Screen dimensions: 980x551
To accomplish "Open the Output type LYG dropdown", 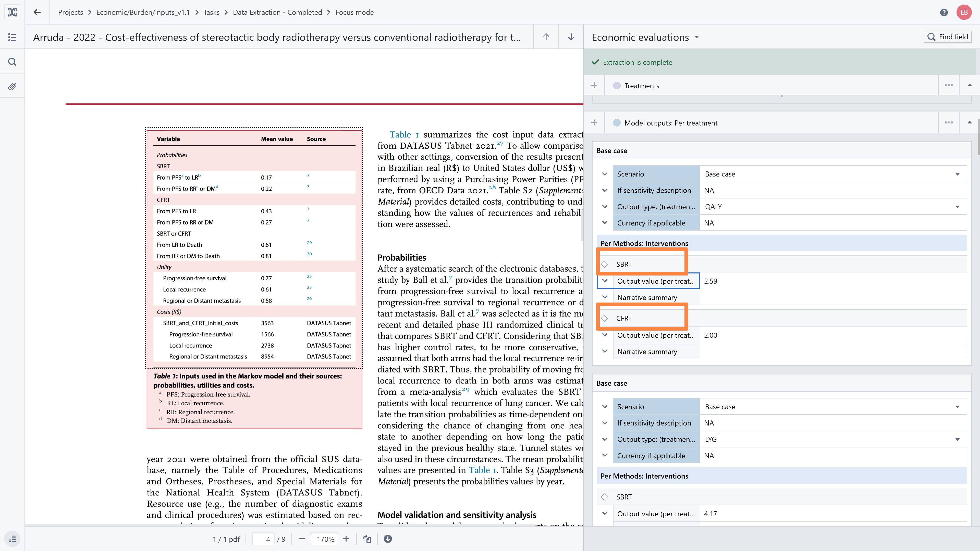I will (x=833, y=440).
